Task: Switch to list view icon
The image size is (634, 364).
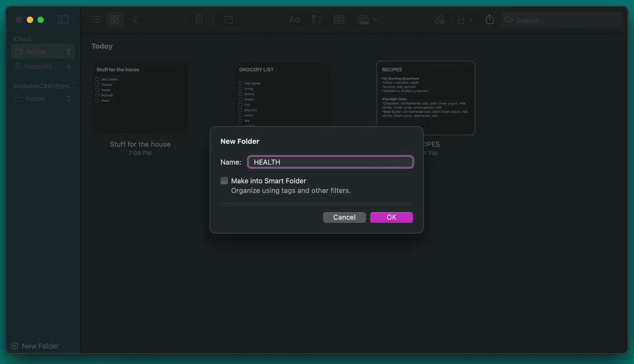Action: (96, 19)
